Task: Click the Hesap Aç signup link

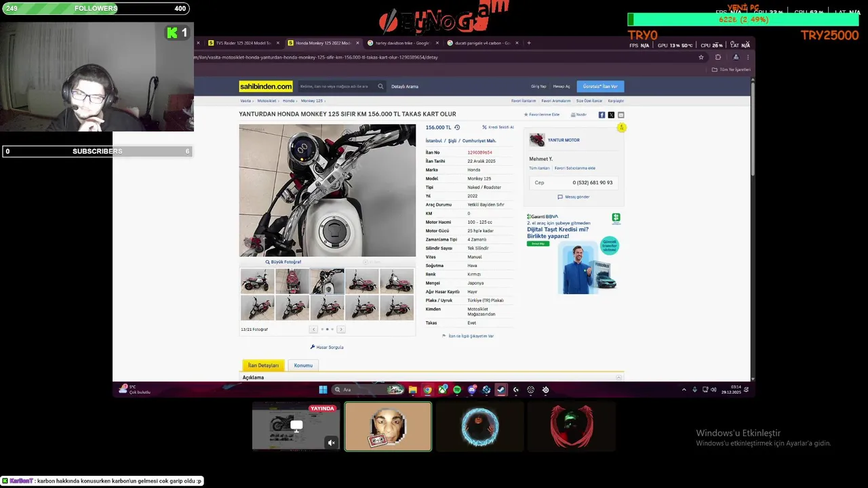Action: pos(561,87)
